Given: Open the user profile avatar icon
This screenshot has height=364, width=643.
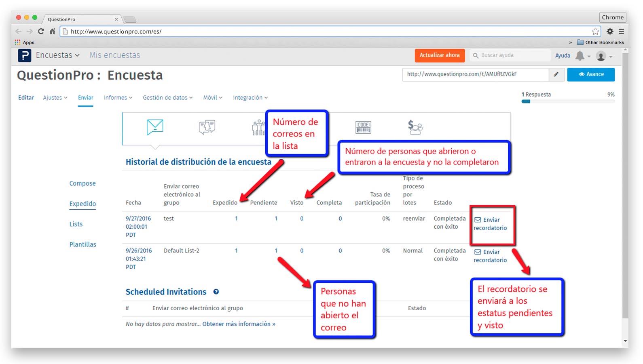Looking at the screenshot, I should (x=601, y=56).
